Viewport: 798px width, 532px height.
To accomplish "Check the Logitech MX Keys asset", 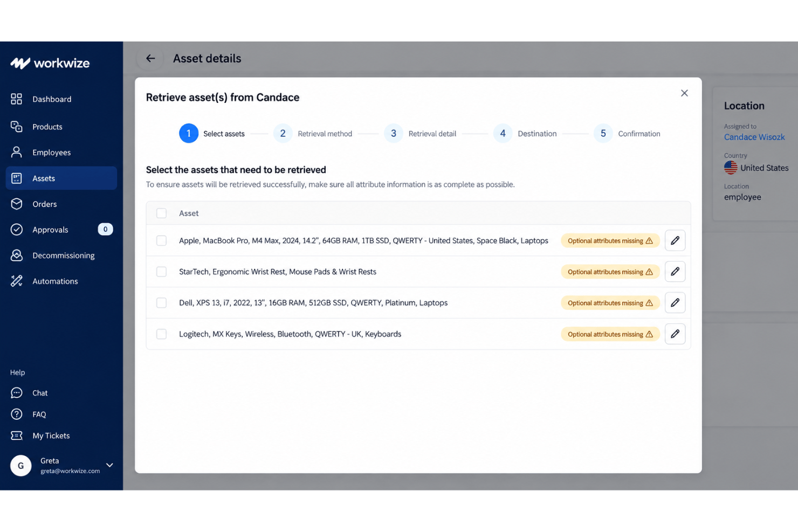I will click(x=161, y=334).
